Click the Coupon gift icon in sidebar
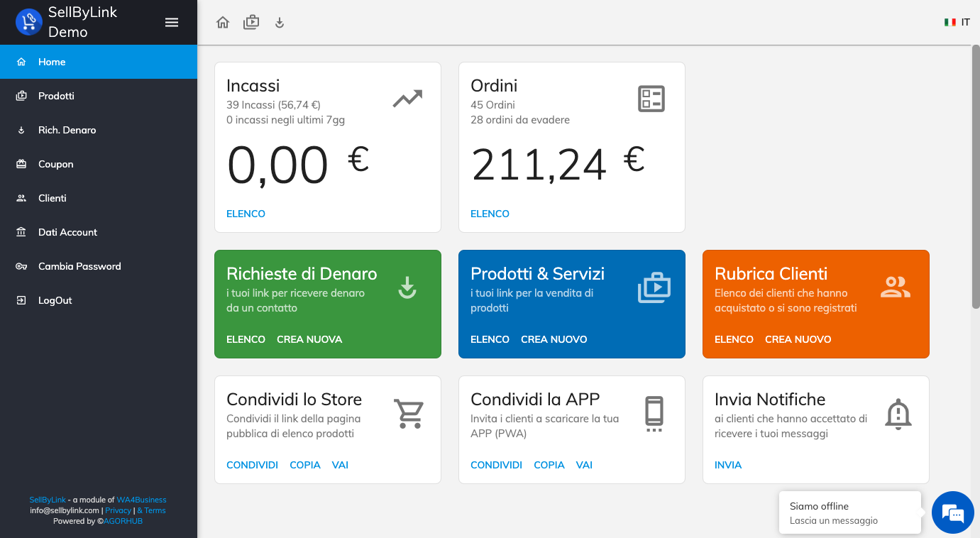This screenshot has width=980, height=538. click(x=21, y=164)
